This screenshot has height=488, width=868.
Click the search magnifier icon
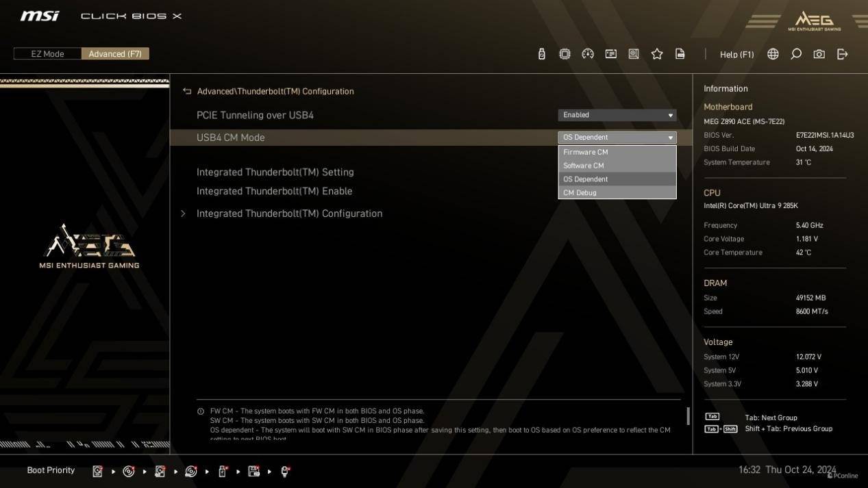point(796,54)
